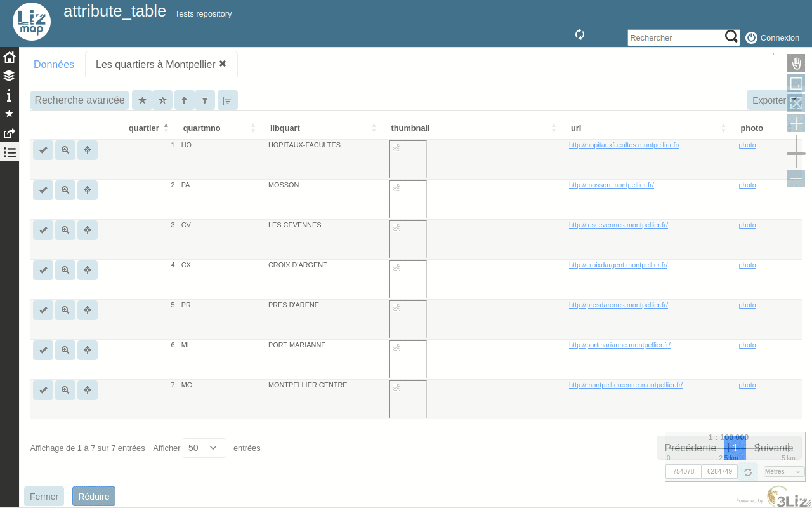Screen dimensions: 812x508
Task: Select the MONTPELLIER CENTRE row with its checkmark
Action: (x=43, y=391)
